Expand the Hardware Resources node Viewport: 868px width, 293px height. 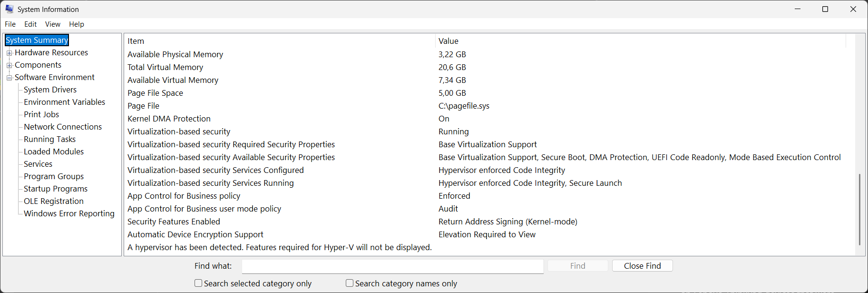(x=9, y=53)
